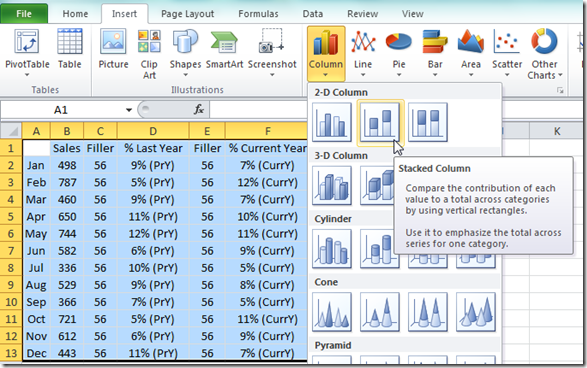587x368 pixels.
Task: Pick the 100% Stacked Column chart
Action: 428,122
